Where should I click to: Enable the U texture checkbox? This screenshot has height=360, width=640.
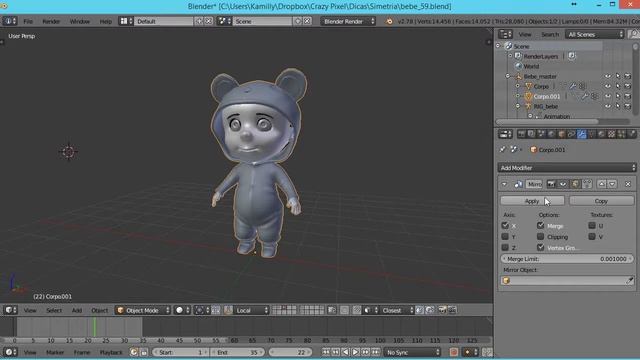point(592,225)
